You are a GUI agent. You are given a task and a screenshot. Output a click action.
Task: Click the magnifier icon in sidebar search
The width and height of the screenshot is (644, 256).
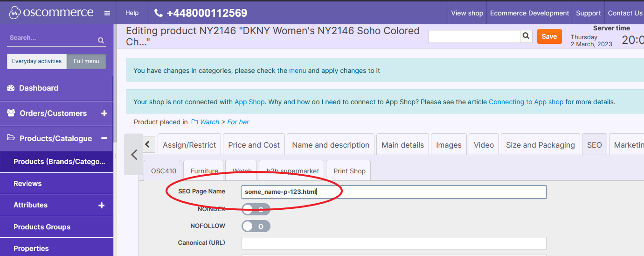(x=101, y=41)
